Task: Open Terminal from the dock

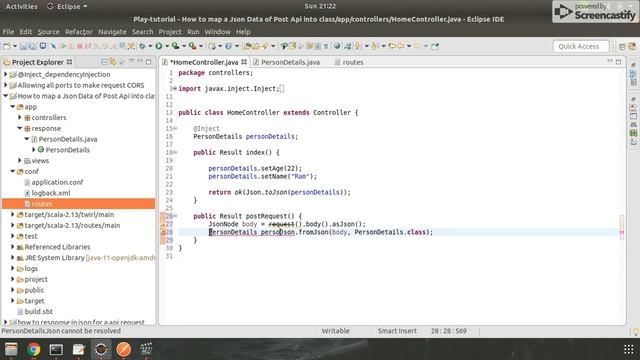Action: (56, 349)
